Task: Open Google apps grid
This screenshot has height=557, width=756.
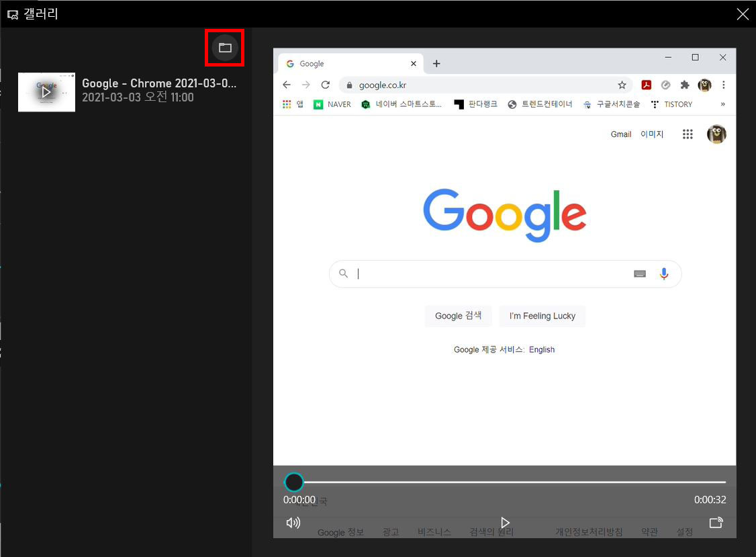Action: (688, 134)
